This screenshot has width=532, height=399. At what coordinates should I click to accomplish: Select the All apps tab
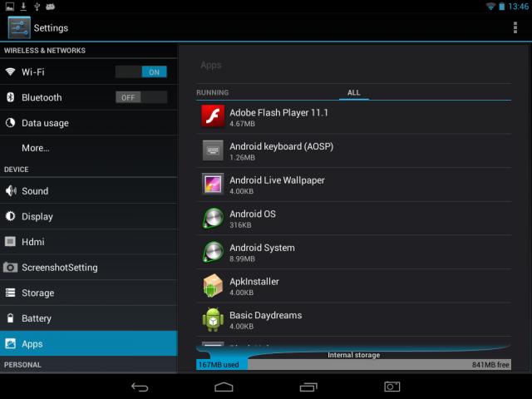(x=353, y=92)
